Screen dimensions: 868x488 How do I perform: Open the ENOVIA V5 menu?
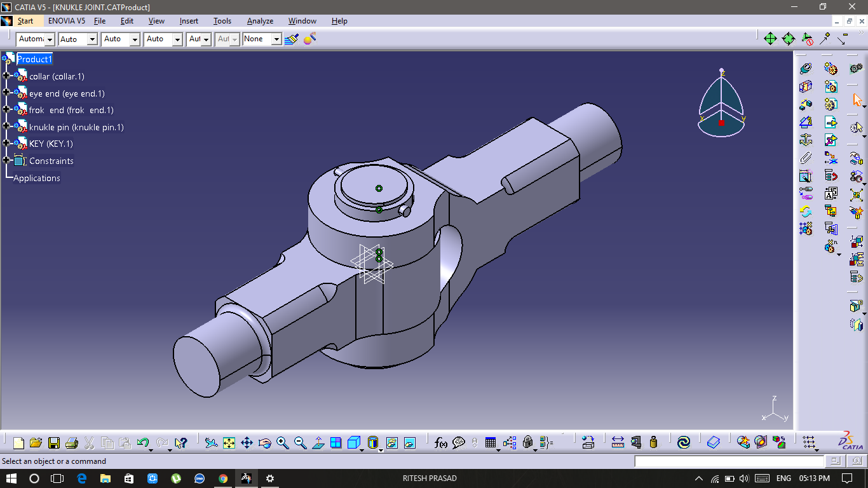pos(67,21)
